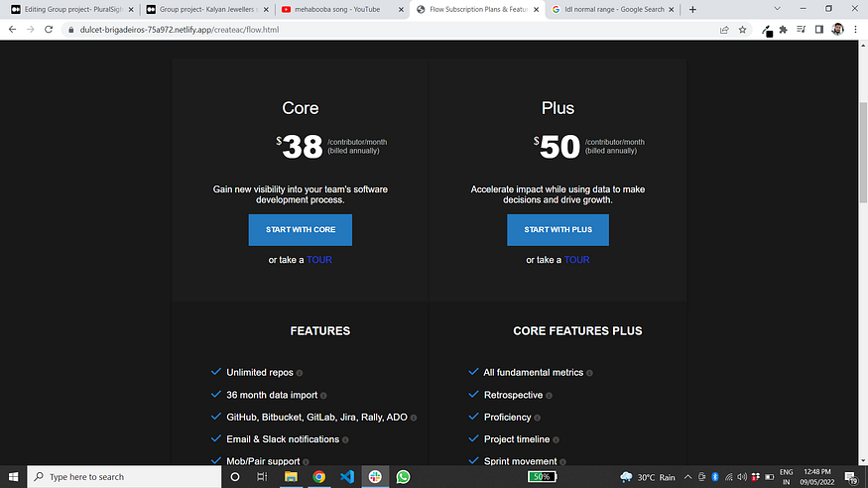This screenshot has height=488, width=868.
Task: Close the mehabooba song YouTube tab
Action: click(x=401, y=9)
